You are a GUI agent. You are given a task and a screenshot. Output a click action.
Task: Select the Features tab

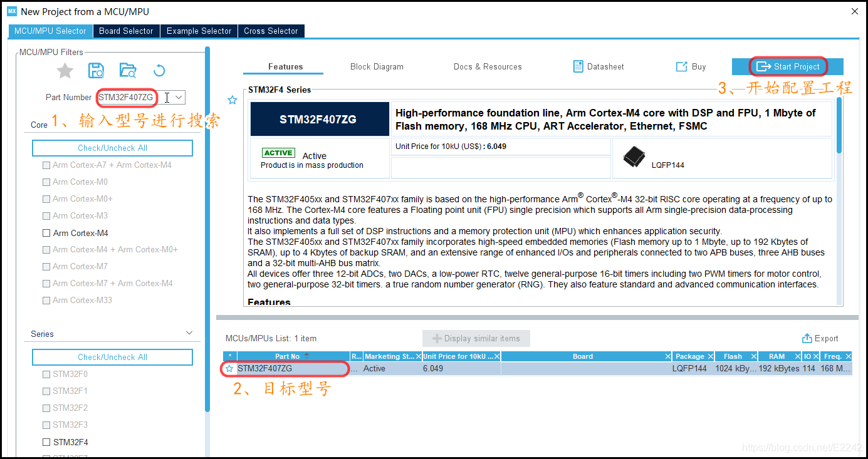pyautogui.click(x=286, y=66)
